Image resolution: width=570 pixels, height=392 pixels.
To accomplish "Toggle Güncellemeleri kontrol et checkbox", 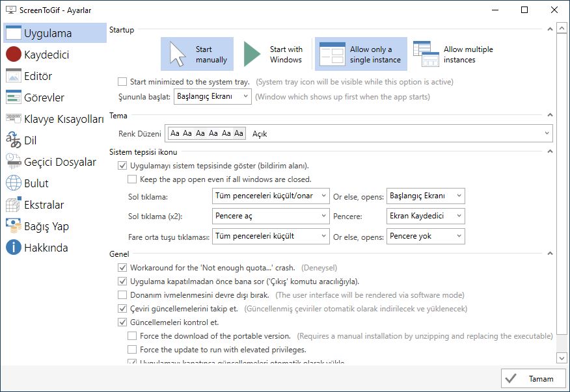I will point(122,322).
